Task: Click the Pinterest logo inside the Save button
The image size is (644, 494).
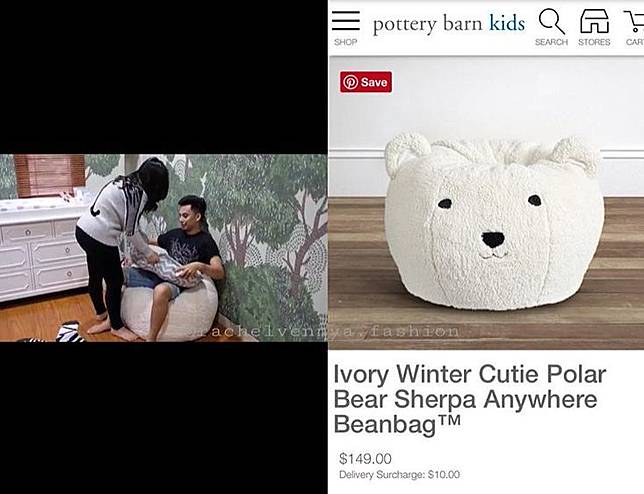Action: click(x=350, y=82)
